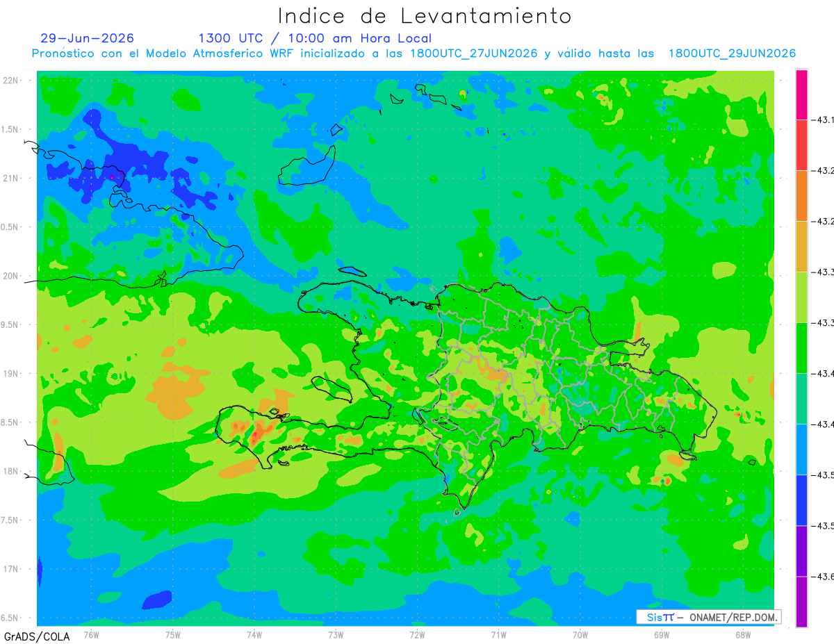
Task: Click the forecast text "Pronóstico con el Modelo Atmósferico WRF"
Action: click(x=163, y=53)
